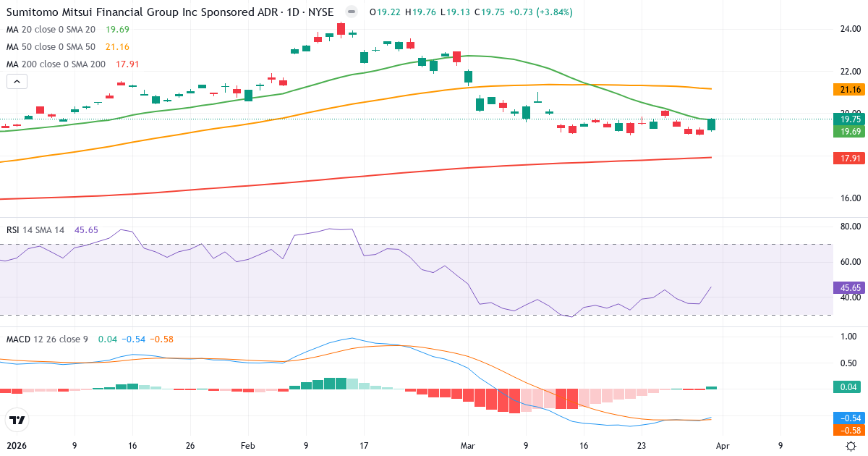Click the orange 21.16 SMA price label
The height and width of the screenshot is (456, 868).
pos(848,90)
